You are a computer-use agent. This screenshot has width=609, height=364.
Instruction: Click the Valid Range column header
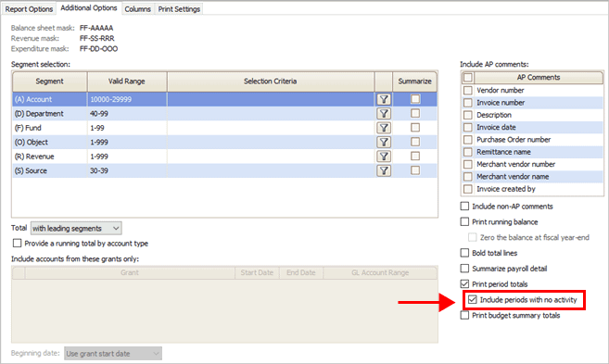click(127, 82)
